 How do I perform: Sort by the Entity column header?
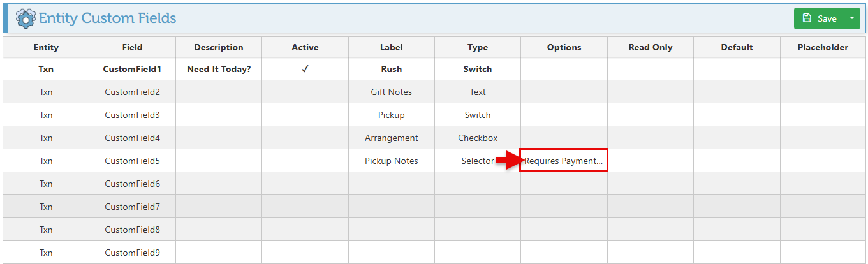click(46, 47)
